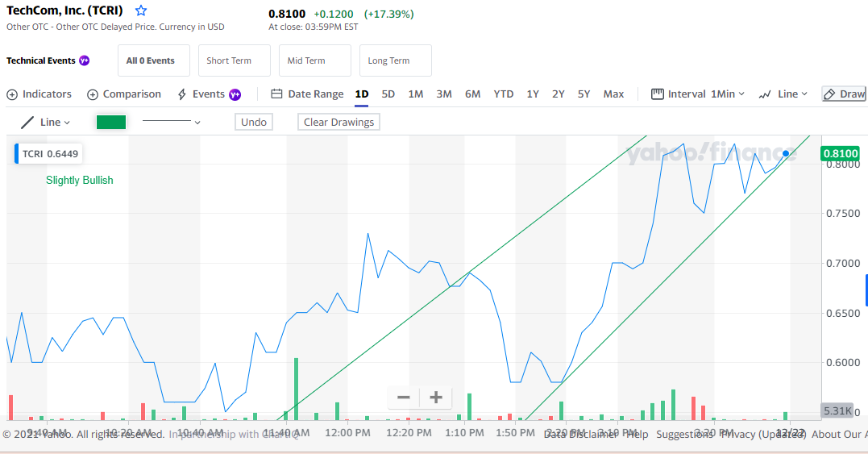This screenshot has height=454, width=868.
Task: Click the Events premium badge
Action: (235, 94)
